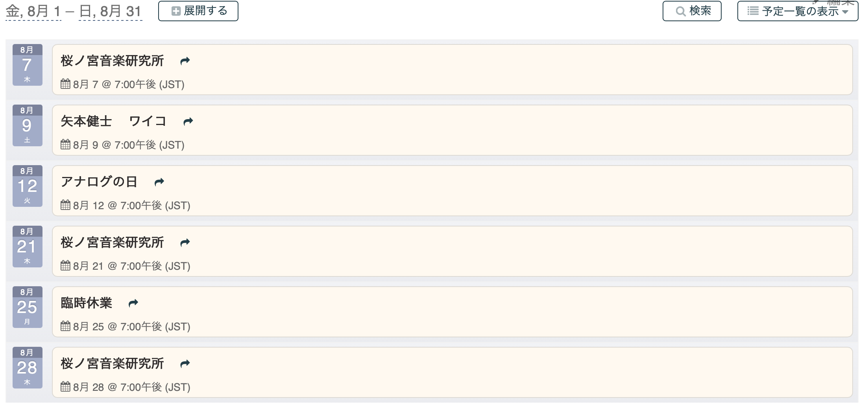Open the start date picker 金, 8月 1

point(33,11)
